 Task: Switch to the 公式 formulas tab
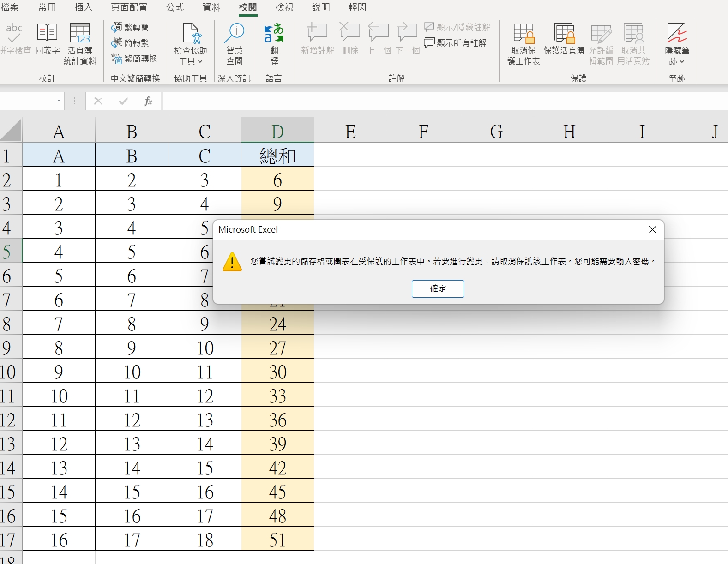coord(175,7)
